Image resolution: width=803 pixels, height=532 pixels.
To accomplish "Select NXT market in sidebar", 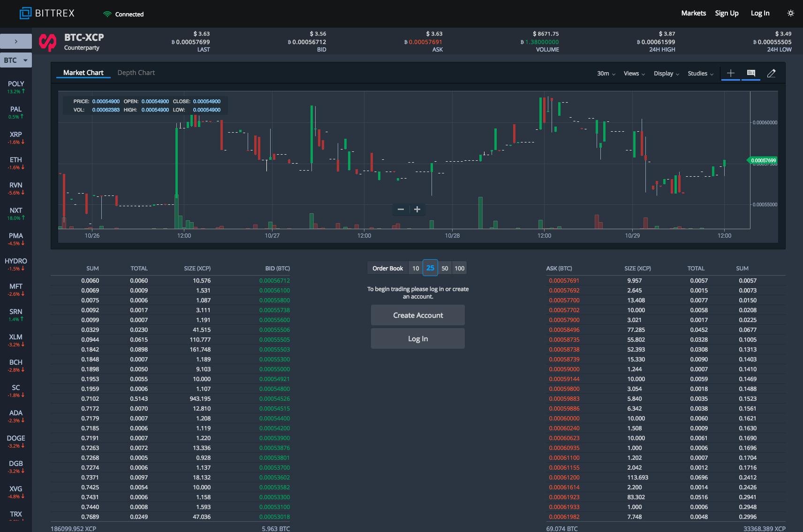I will click(x=16, y=214).
